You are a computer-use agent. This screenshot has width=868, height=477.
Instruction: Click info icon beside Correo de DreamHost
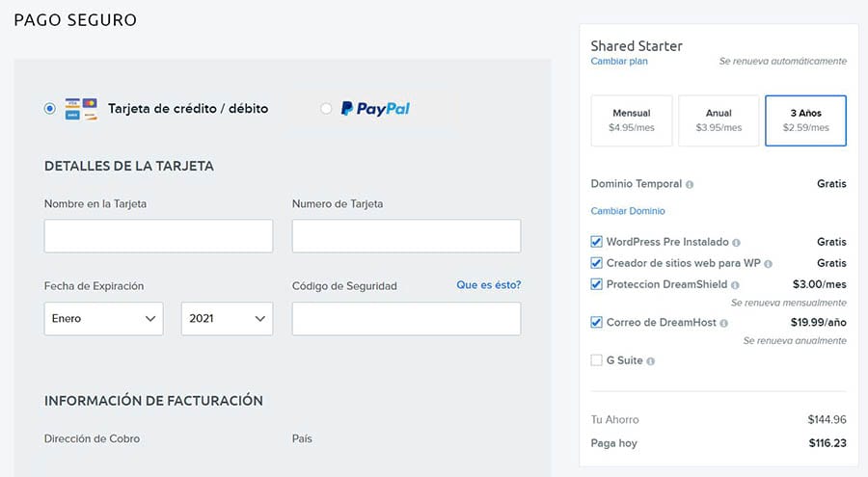click(723, 324)
